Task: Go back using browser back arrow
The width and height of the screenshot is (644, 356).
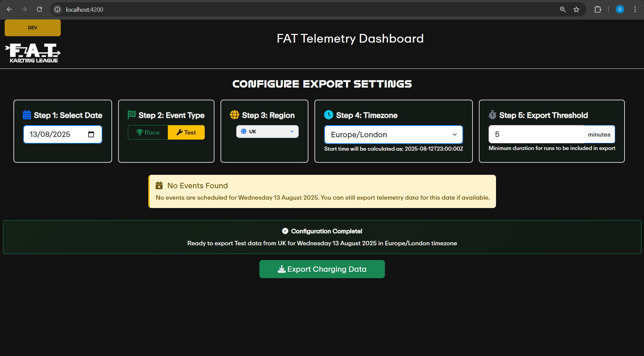Action: [x=9, y=9]
